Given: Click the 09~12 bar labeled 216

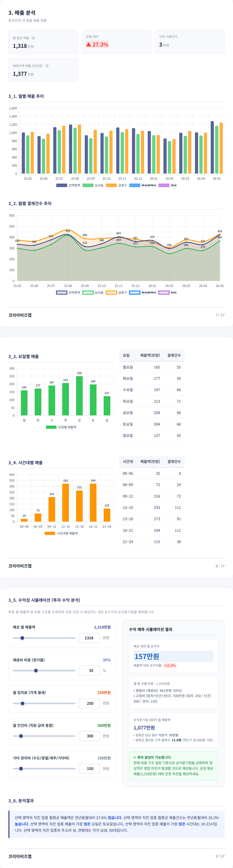Looking at the screenshot, I should [x=52, y=509].
